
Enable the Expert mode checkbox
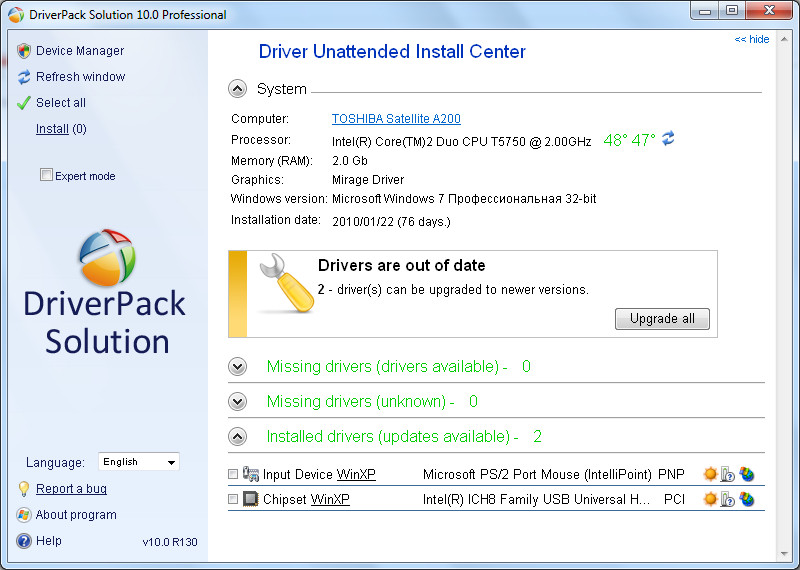(x=46, y=176)
